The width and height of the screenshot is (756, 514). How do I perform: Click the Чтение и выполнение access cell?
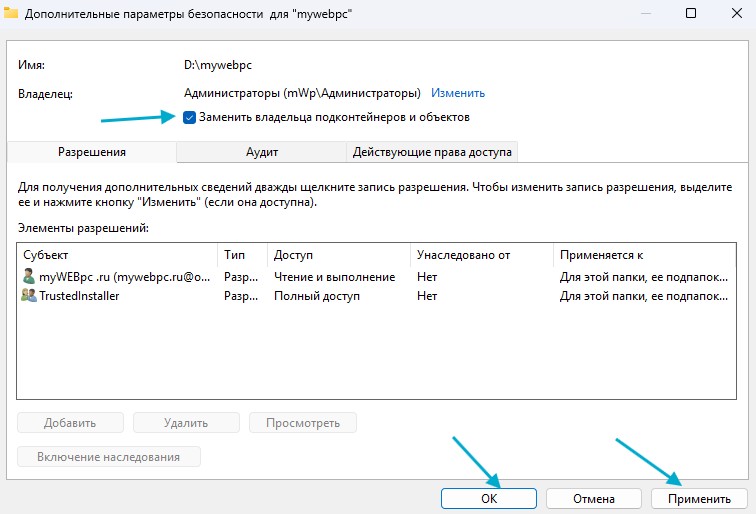(335, 277)
